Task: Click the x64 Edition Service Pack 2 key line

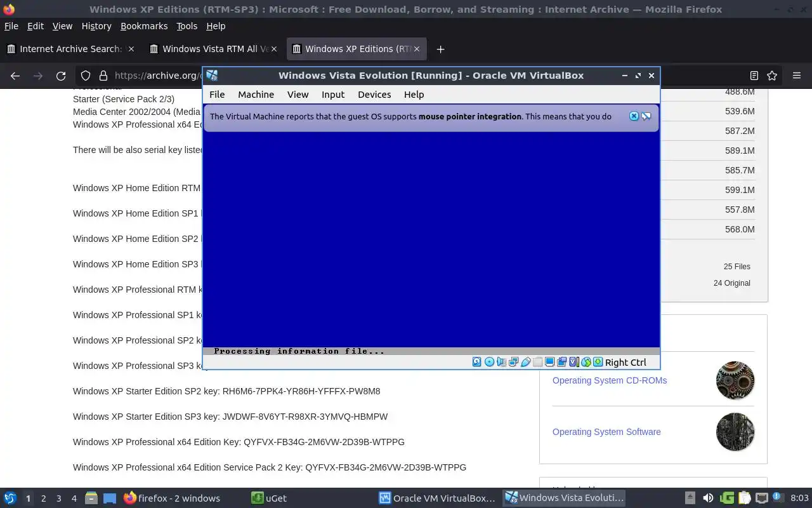Action: tap(270, 467)
